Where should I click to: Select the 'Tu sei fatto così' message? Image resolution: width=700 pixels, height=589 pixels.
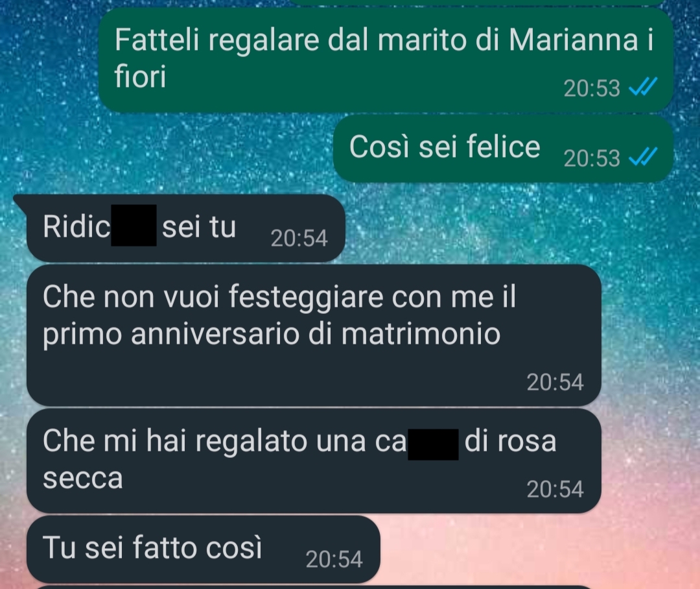point(203,549)
